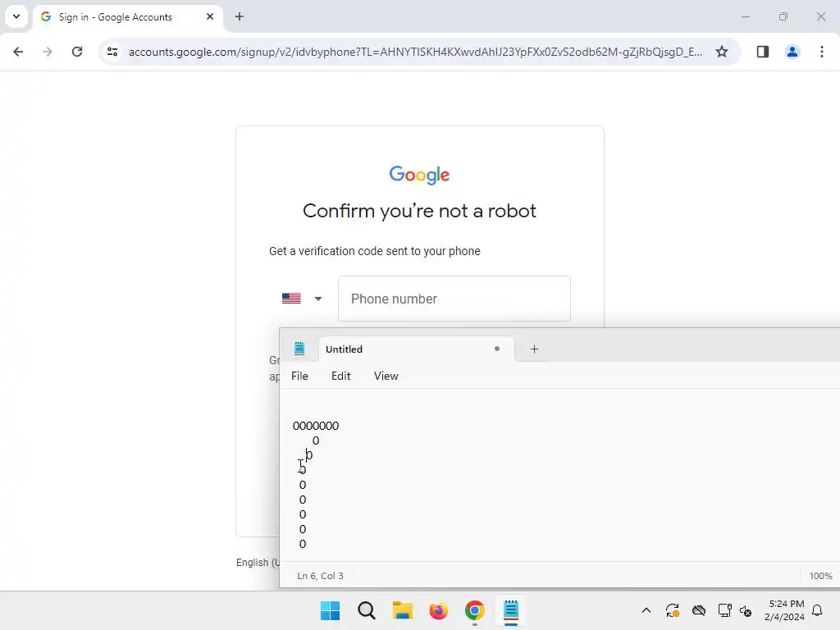
Task: Open notifications bell icon
Action: click(817, 610)
